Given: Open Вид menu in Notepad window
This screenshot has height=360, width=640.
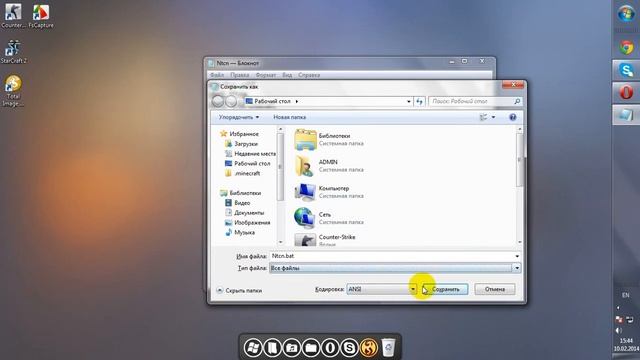Looking at the screenshot, I should point(287,75).
